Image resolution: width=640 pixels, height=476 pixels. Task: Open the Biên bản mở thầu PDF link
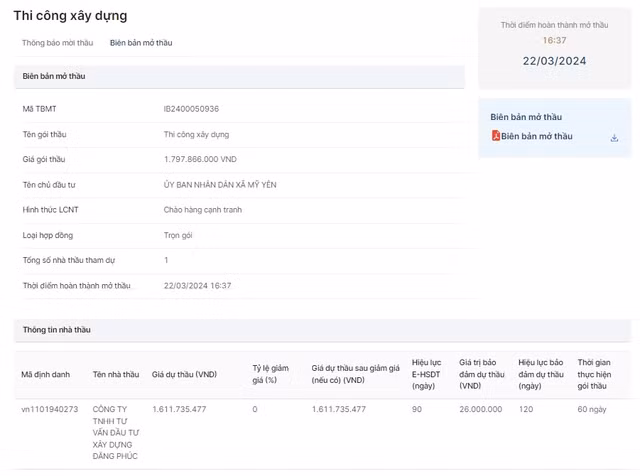[537, 136]
